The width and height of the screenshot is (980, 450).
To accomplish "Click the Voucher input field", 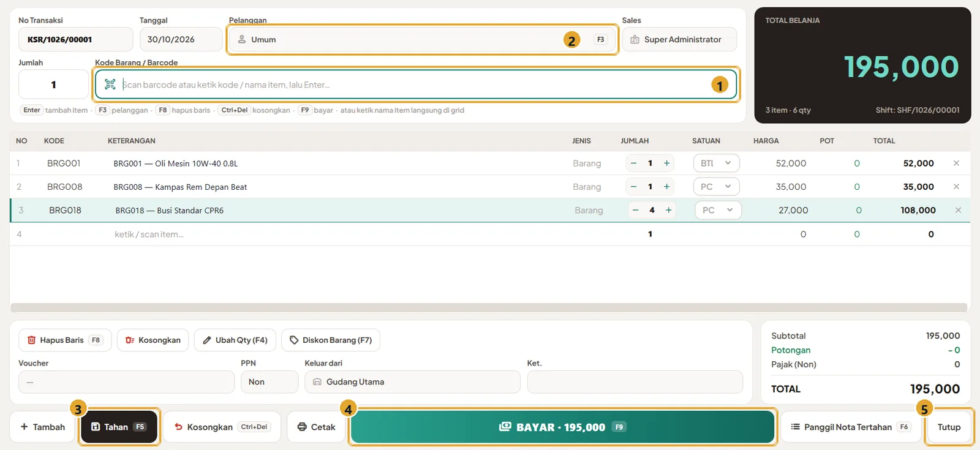I will click(x=126, y=382).
